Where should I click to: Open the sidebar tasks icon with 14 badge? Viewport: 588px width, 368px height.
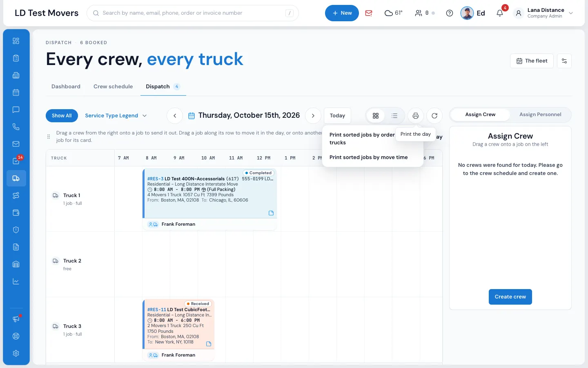(x=16, y=161)
